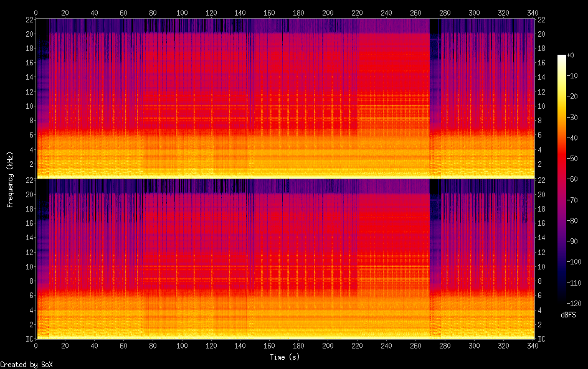This screenshot has height=369, width=588.
Task: Click the 300 tick on bottom time axis
Action: (475, 345)
